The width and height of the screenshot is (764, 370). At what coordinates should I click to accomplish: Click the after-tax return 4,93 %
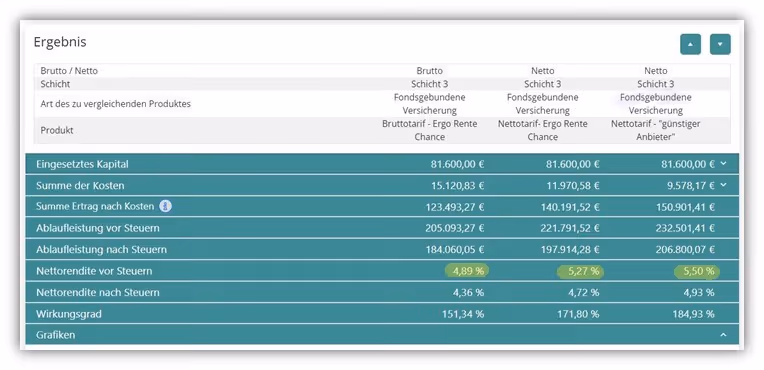(698, 292)
